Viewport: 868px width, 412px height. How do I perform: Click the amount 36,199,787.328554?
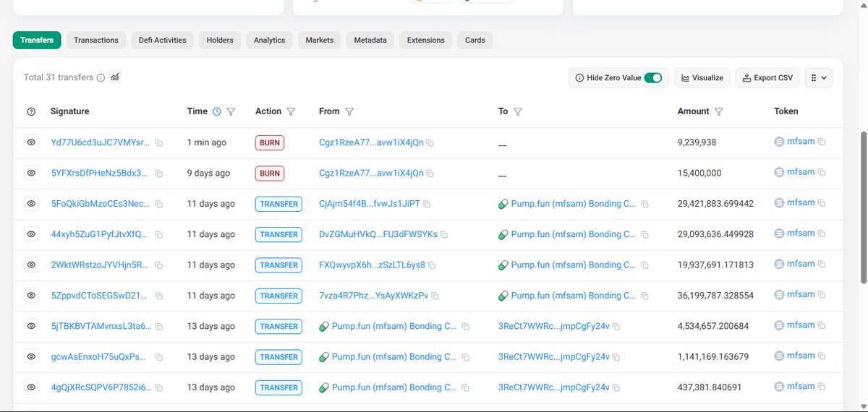(x=715, y=296)
